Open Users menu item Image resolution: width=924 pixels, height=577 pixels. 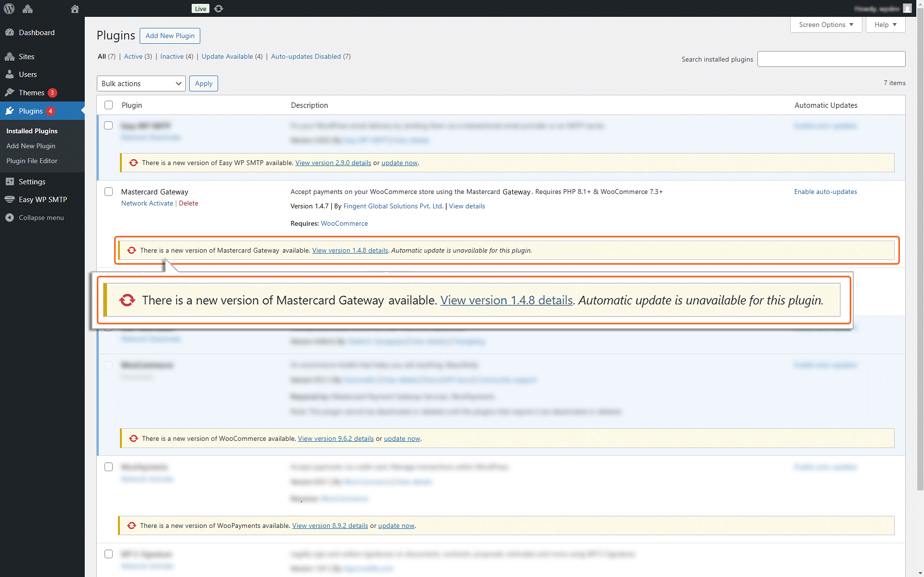(x=28, y=74)
